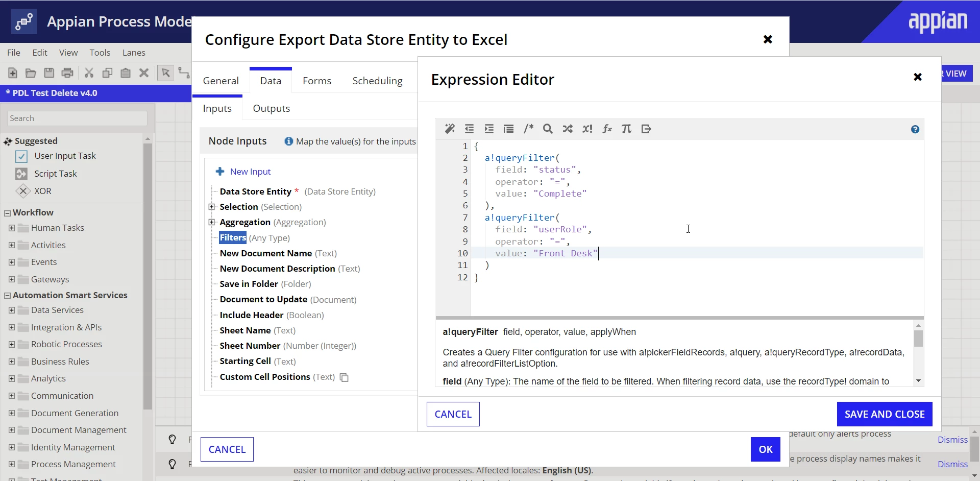Click the Save floppy disk icon

click(49, 73)
